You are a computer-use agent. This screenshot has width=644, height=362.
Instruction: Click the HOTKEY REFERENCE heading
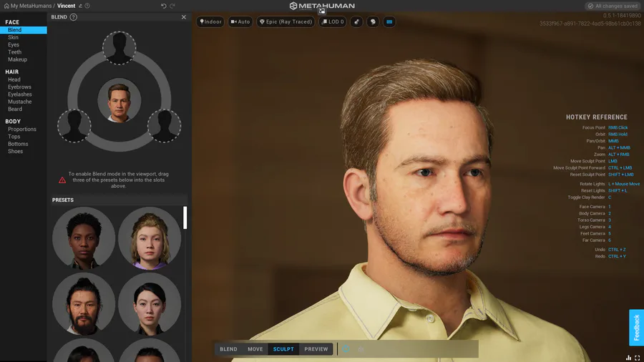pos(597,117)
